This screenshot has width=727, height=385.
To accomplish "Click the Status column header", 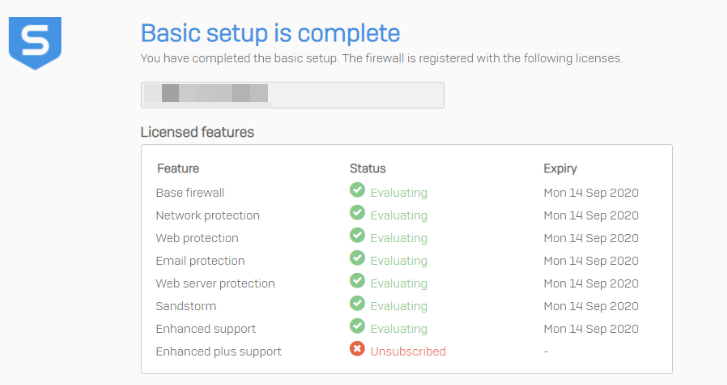I will coord(368,168).
